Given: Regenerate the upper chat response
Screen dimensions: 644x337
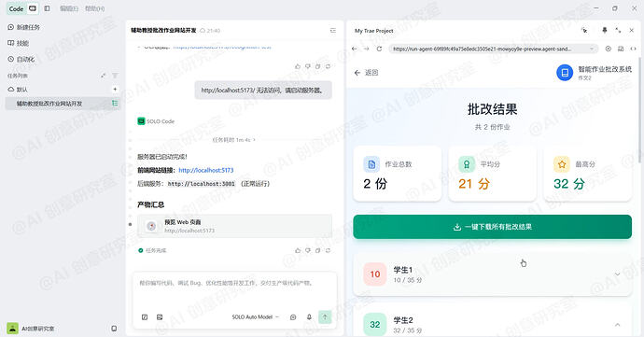Looking at the screenshot, I should pos(328,66).
